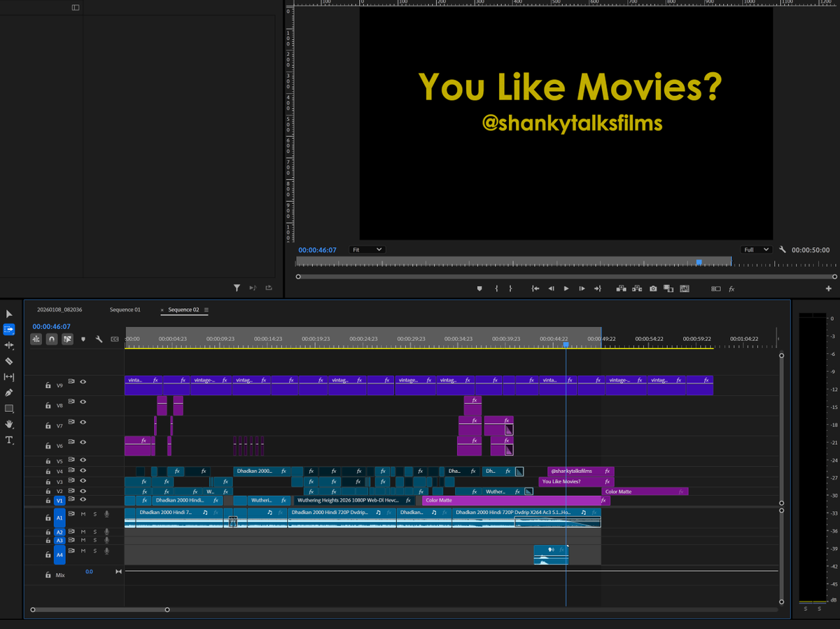840x629 pixels.
Task: Open project panel filter funnel icon
Action: tap(237, 287)
